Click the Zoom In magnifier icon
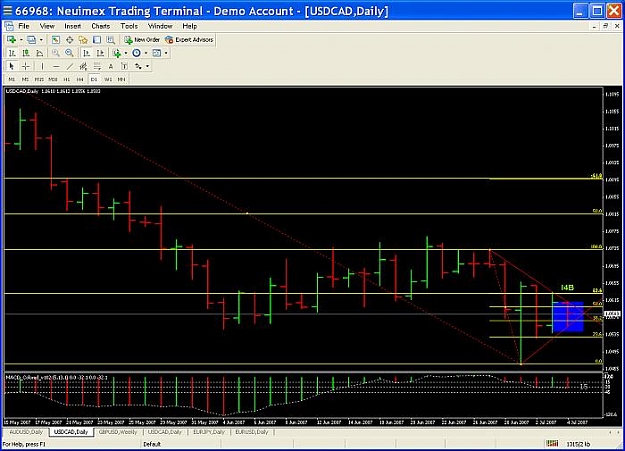625x451 pixels. 55,53
